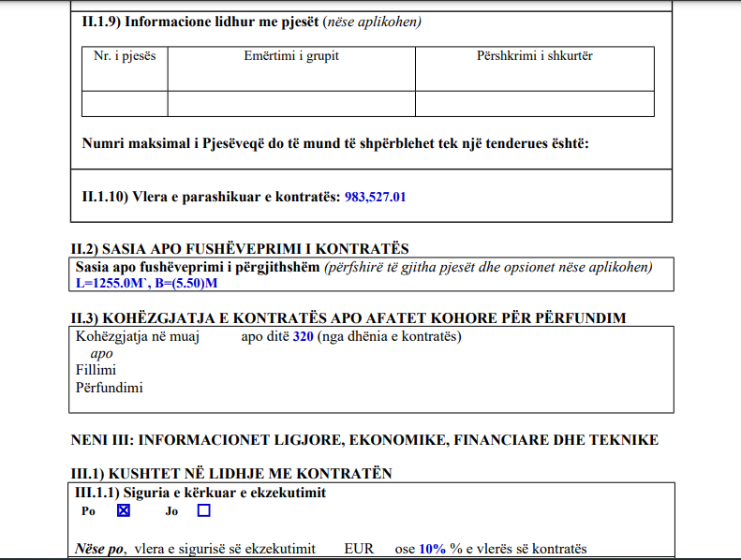Click the Përshkrimi i shkurtër column header

pos(535,68)
